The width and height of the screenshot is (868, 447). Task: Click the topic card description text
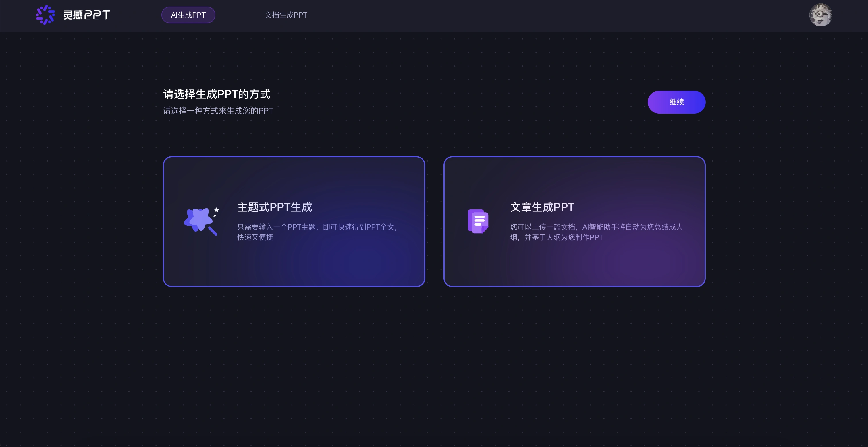317,232
